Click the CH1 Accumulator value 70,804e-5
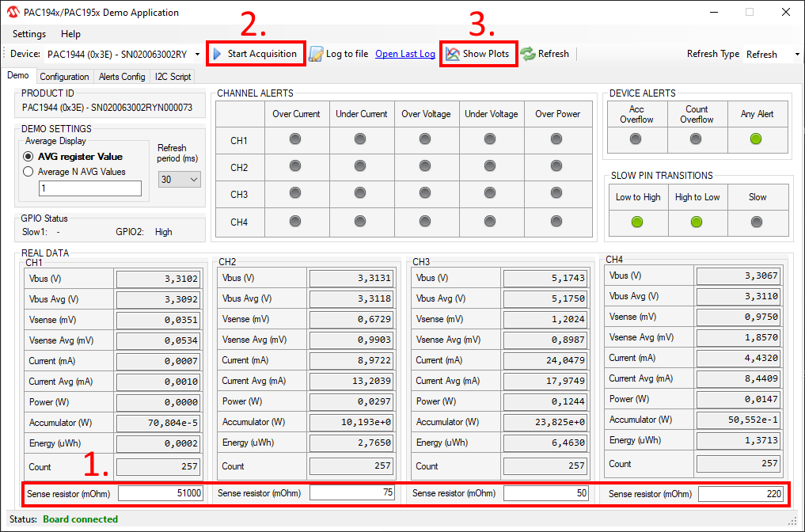 (x=158, y=423)
